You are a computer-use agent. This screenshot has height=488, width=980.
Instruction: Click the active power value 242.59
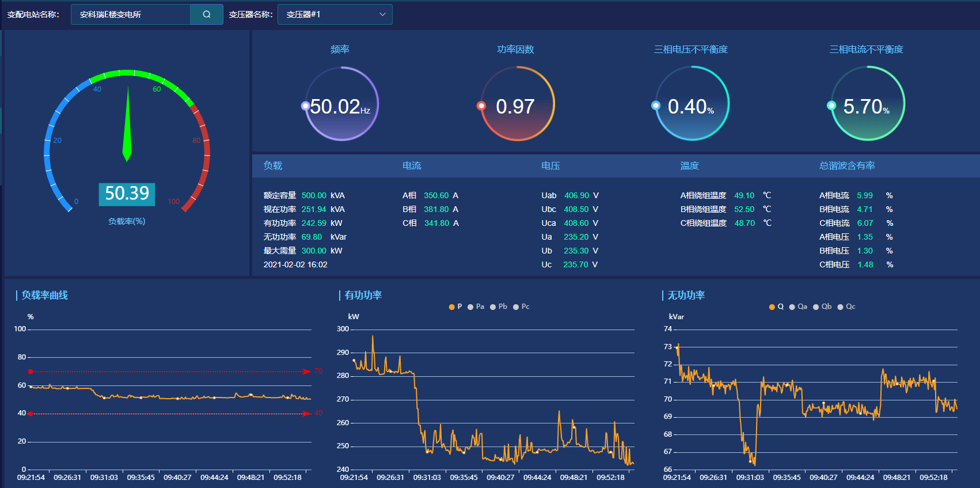point(314,224)
